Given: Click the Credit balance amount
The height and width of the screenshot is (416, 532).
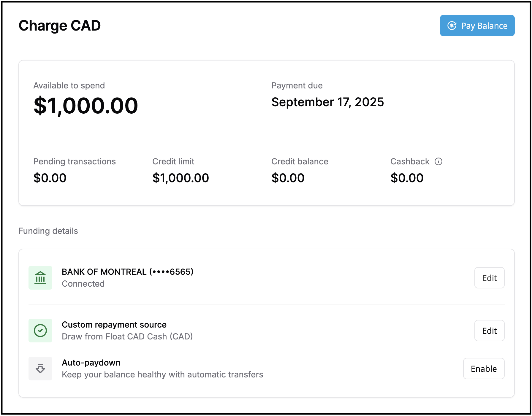Looking at the screenshot, I should (288, 178).
